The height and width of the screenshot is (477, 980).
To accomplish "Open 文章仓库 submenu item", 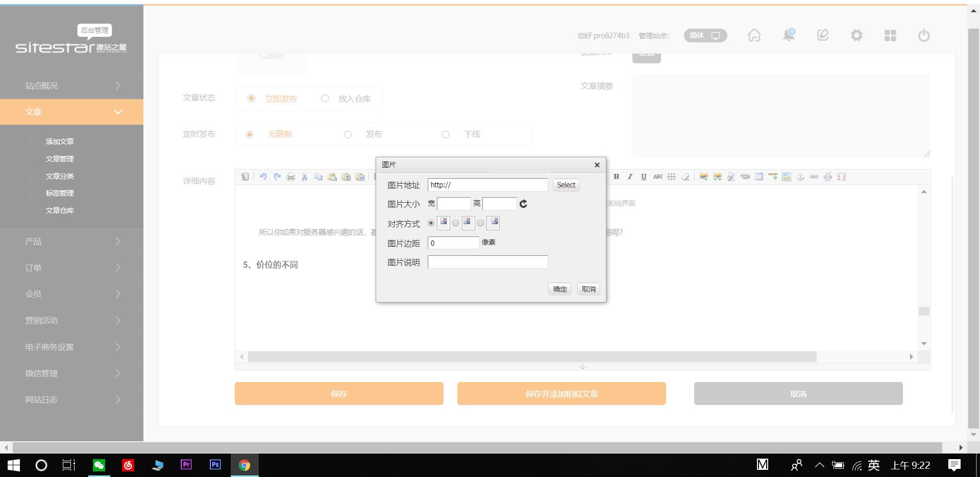I will coord(60,210).
